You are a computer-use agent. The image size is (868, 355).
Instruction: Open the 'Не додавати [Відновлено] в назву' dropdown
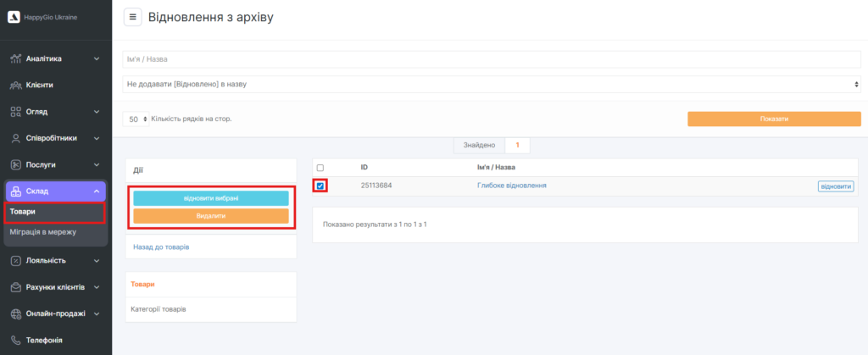coord(492,85)
